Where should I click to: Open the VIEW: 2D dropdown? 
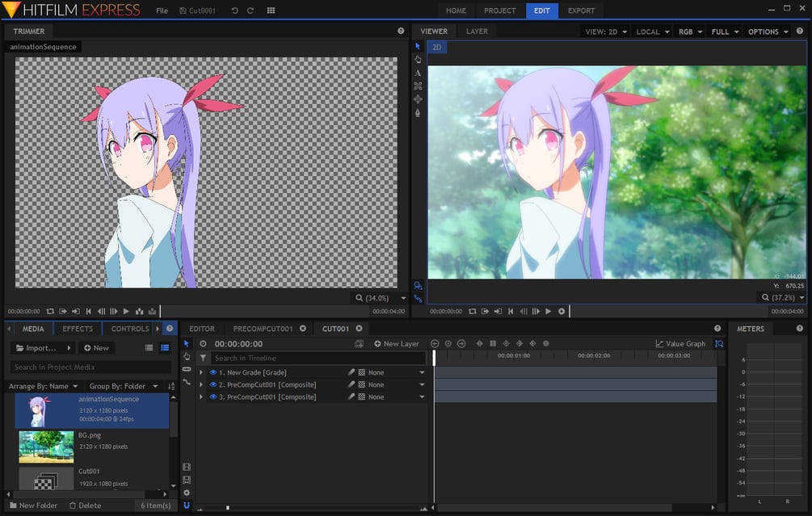[x=605, y=31]
